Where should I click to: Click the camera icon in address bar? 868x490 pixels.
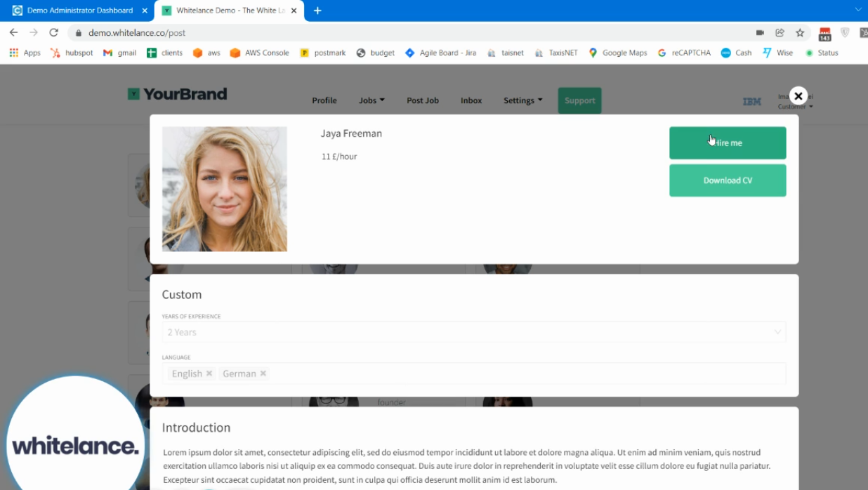pyautogui.click(x=760, y=33)
